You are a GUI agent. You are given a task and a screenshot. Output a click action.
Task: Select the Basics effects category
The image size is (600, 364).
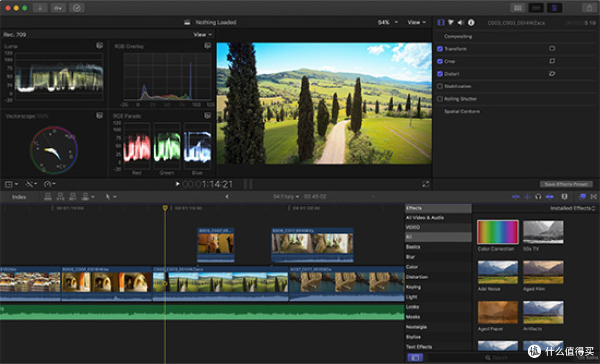pos(413,246)
